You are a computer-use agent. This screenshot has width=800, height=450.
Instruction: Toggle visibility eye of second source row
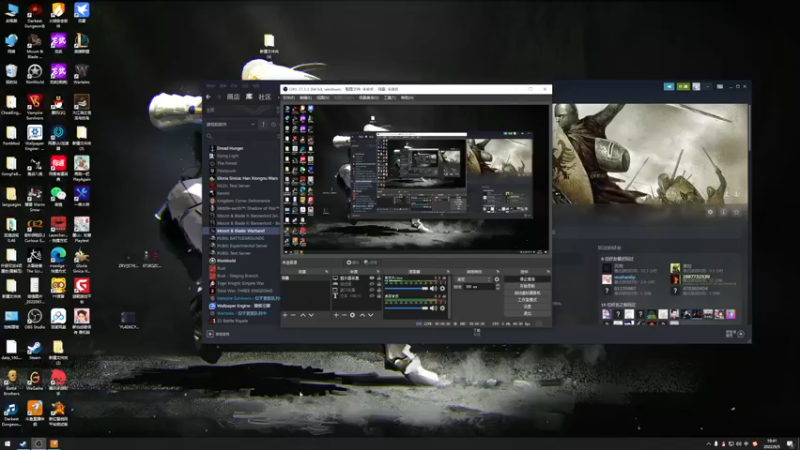pyautogui.click(x=371, y=284)
